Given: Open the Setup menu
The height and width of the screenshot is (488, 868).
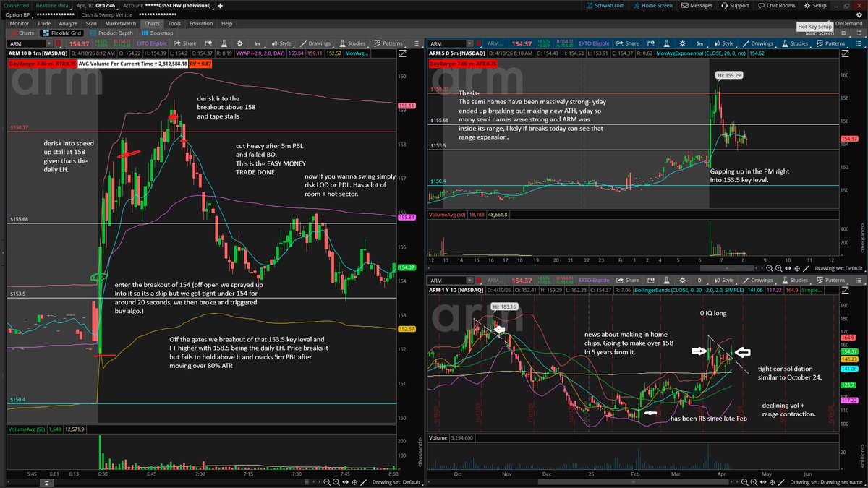Looking at the screenshot, I should 815,6.
